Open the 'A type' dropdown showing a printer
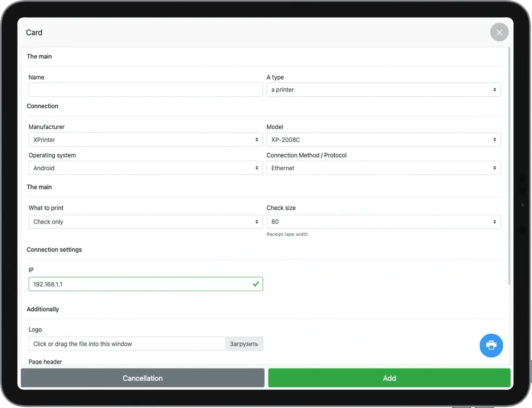Viewport: 532px width, 408px height. (383, 90)
